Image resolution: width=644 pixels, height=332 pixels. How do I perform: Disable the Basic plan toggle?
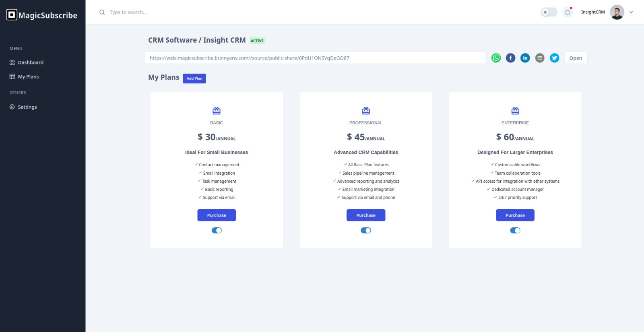point(217,230)
